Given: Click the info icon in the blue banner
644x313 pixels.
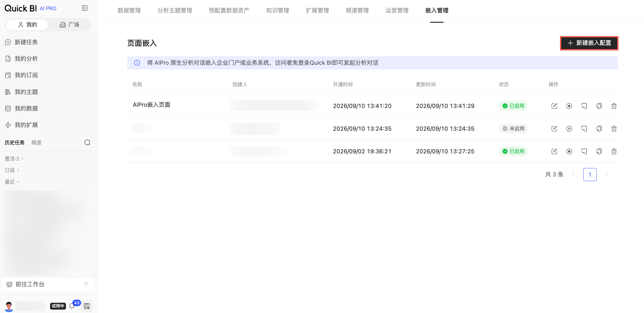Looking at the screenshot, I should (137, 63).
